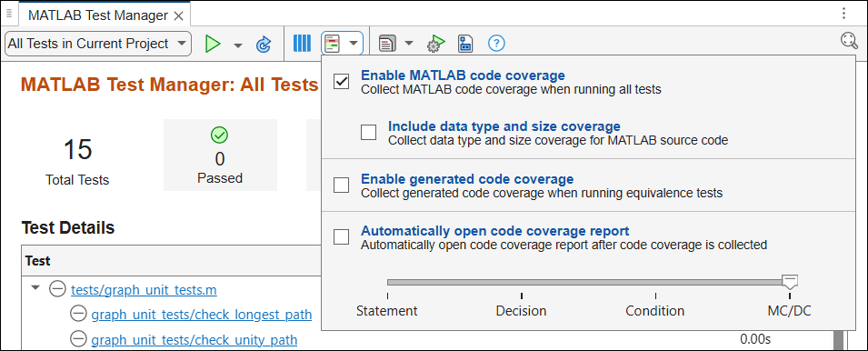Open the report options dropdown arrow
868x351 pixels.
(x=409, y=43)
